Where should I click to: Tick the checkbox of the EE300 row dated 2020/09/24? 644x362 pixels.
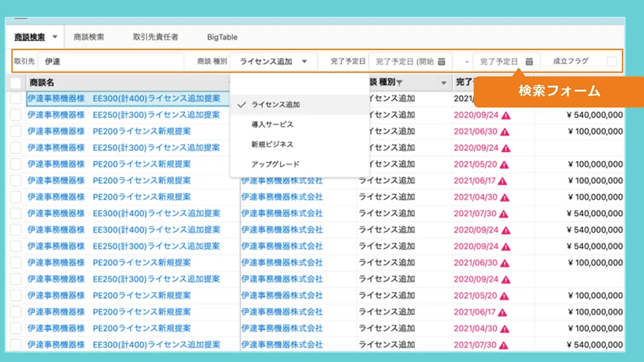point(16,230)
